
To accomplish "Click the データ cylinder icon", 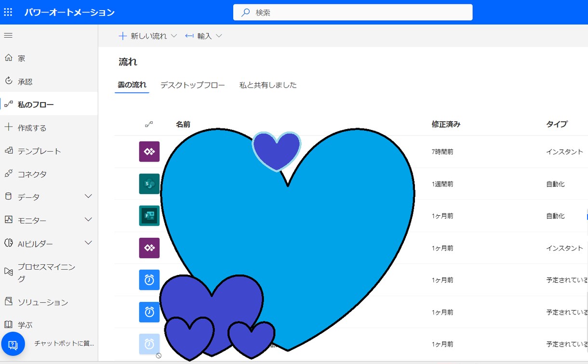I will click(x=8, y=196).
